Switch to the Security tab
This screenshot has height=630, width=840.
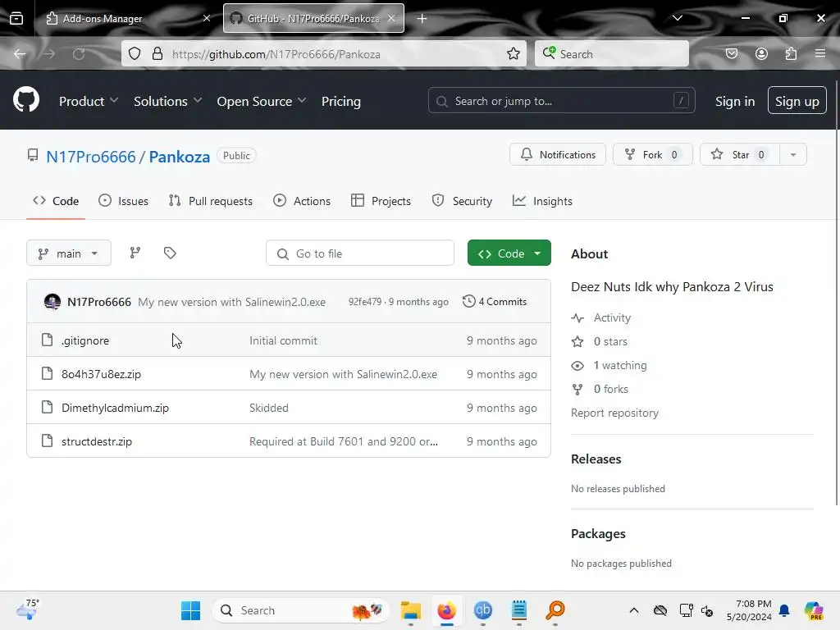(x=462, y=201)
